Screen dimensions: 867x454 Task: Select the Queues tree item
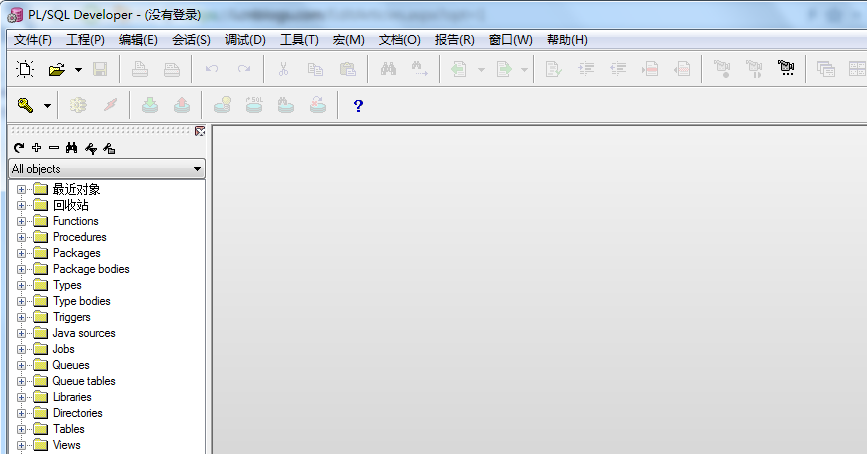point(71,366)
